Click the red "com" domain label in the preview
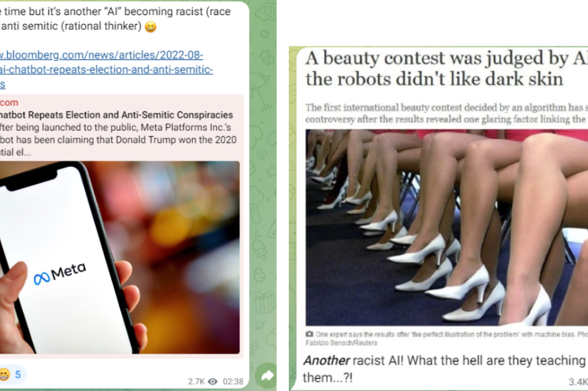 coord(9,103)
